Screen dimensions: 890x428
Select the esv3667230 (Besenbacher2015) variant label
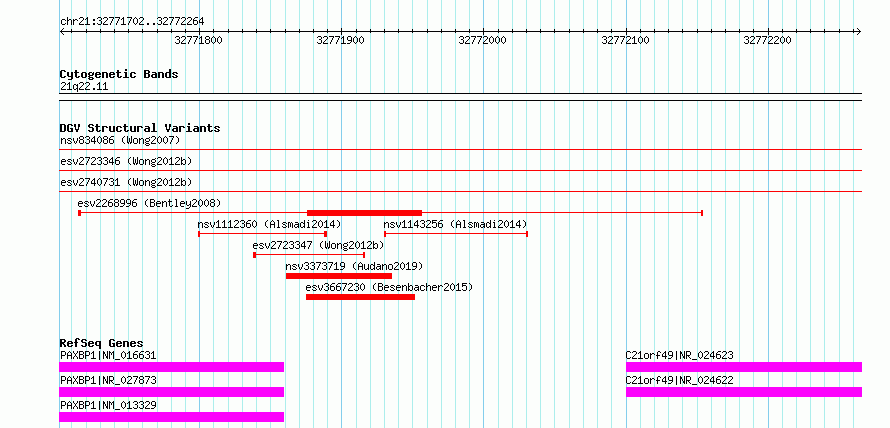click(389, 287)
